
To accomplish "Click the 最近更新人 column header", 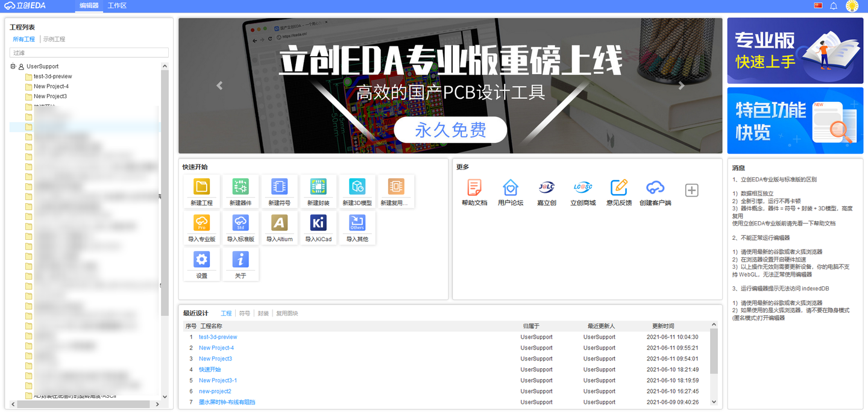I will 601,326.
